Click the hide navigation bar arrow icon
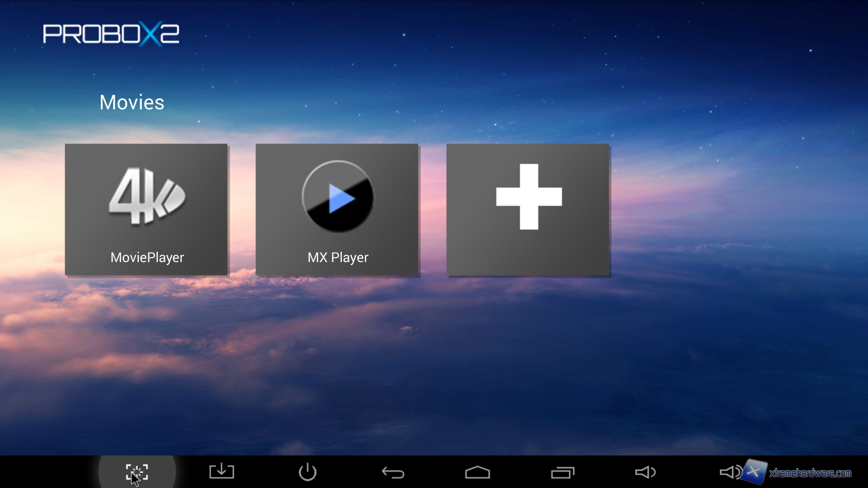 (222, 471)
